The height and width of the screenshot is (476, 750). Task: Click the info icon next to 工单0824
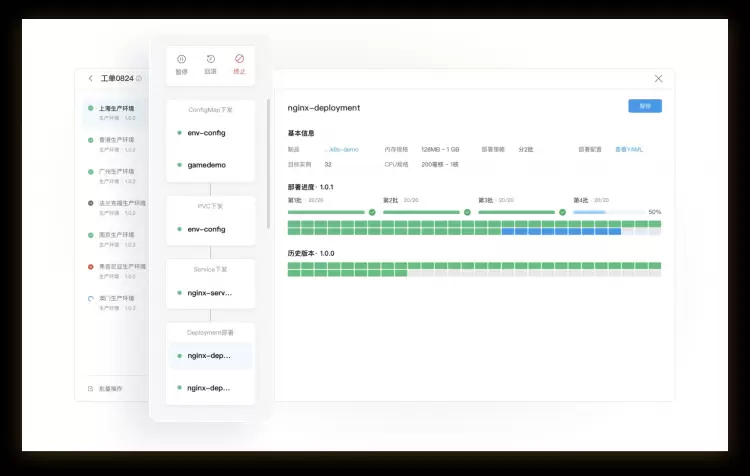[139, 79]
